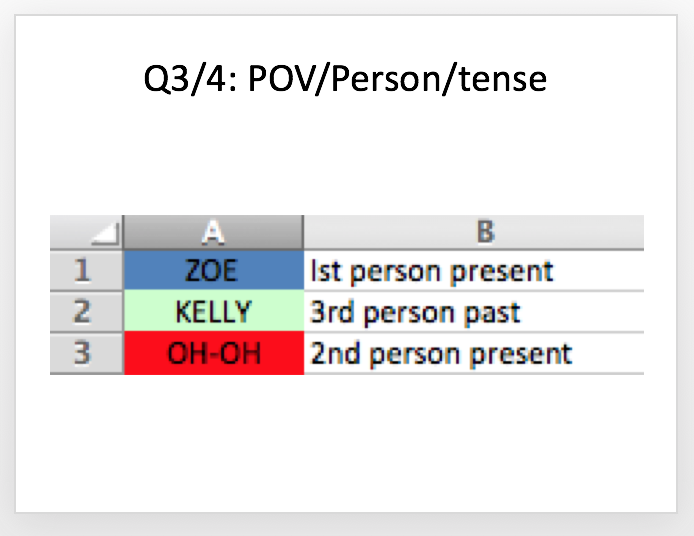Click blank space right of 'past' in B2
Viewport: 694px width, 536px height.
582,312
